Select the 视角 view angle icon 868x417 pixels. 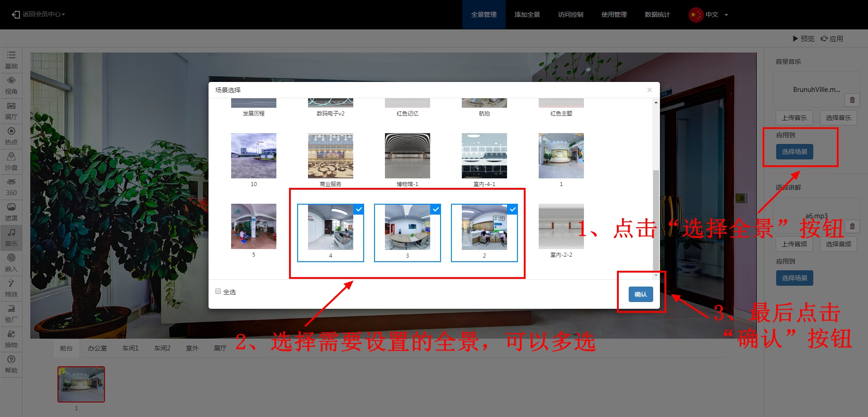(11, 85)
